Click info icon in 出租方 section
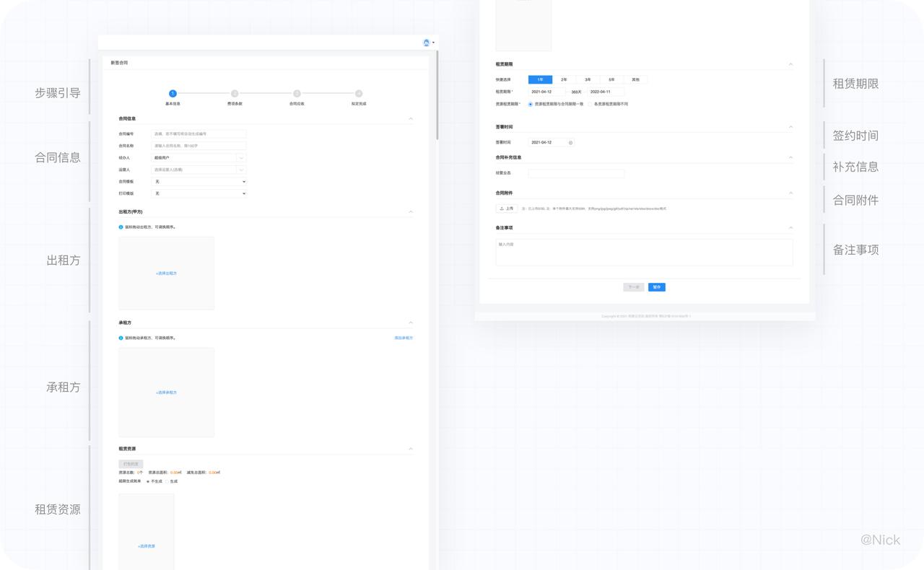Viewport: 924px width, 570px height. [x=121, y=227]
